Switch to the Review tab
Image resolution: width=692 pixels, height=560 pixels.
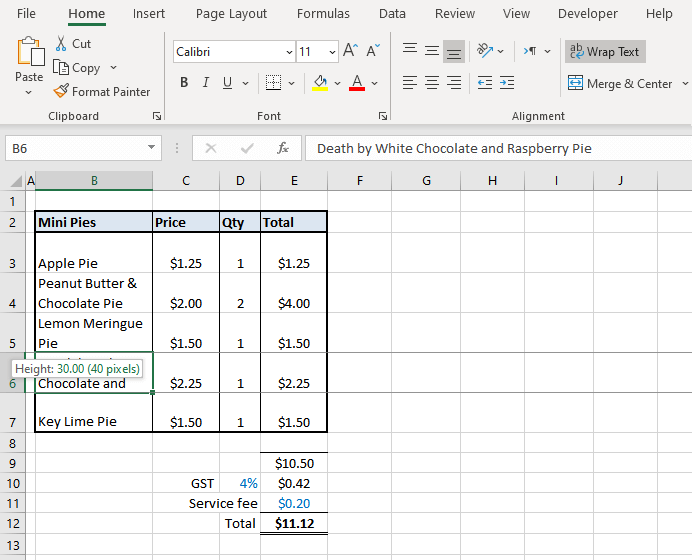[x=455, y=13]
